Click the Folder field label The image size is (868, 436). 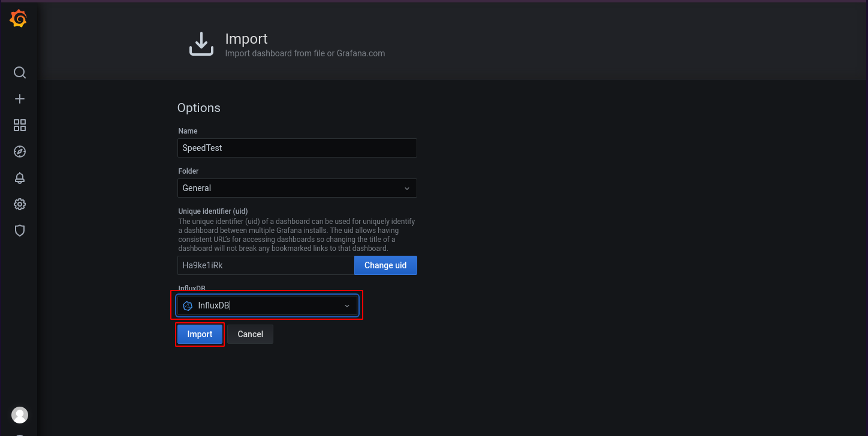(x=188, y=171)
